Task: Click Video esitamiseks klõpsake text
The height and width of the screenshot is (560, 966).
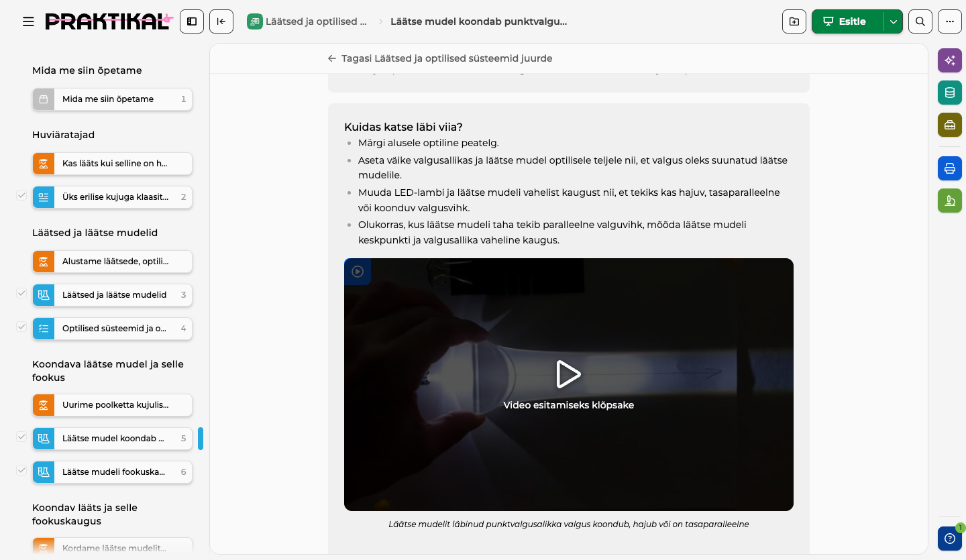Action: click(x=569, y=405)
